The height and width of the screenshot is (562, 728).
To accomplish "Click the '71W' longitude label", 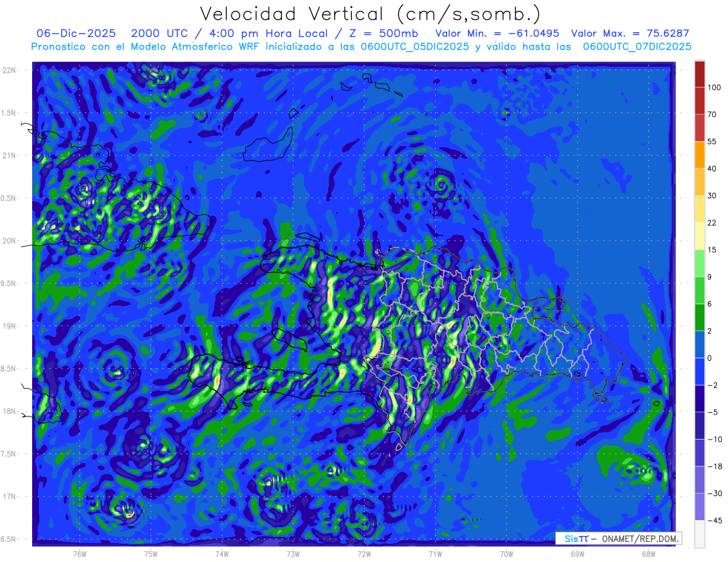I will (x=435, y=554).
